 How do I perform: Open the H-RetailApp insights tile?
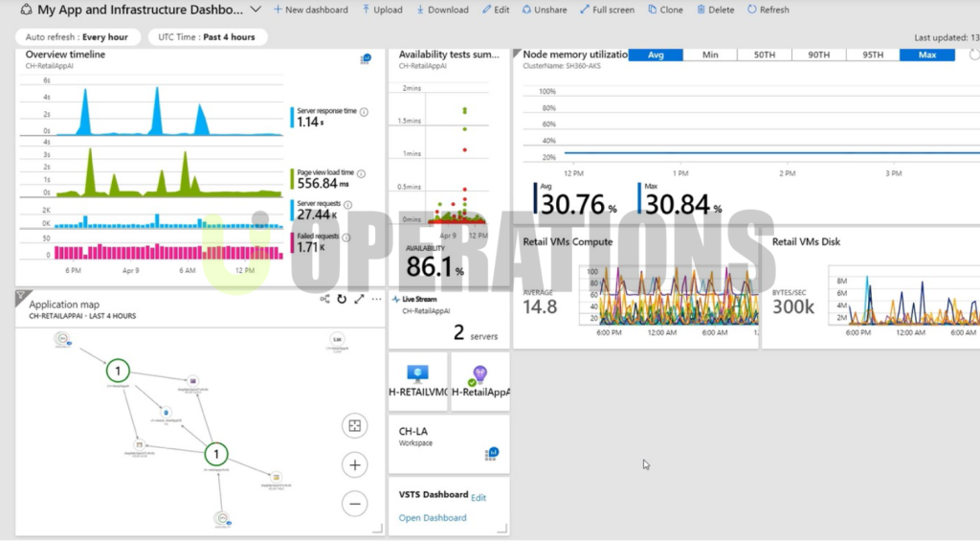pyautogui.click(x=480, y=381)
